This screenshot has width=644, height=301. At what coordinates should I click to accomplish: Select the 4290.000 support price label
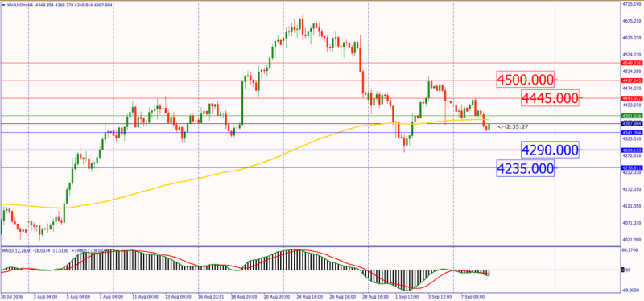click(550, 150)
